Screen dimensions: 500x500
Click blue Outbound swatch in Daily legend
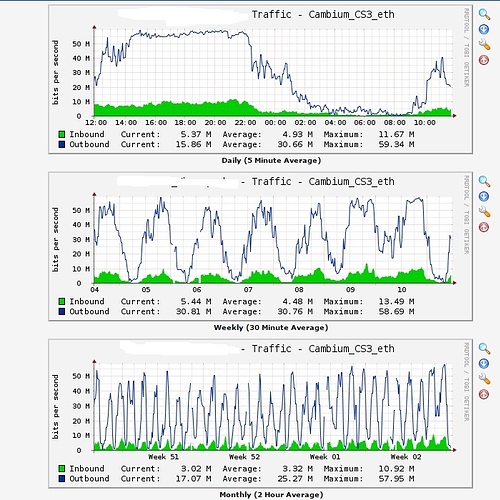[x=62, y=144]
